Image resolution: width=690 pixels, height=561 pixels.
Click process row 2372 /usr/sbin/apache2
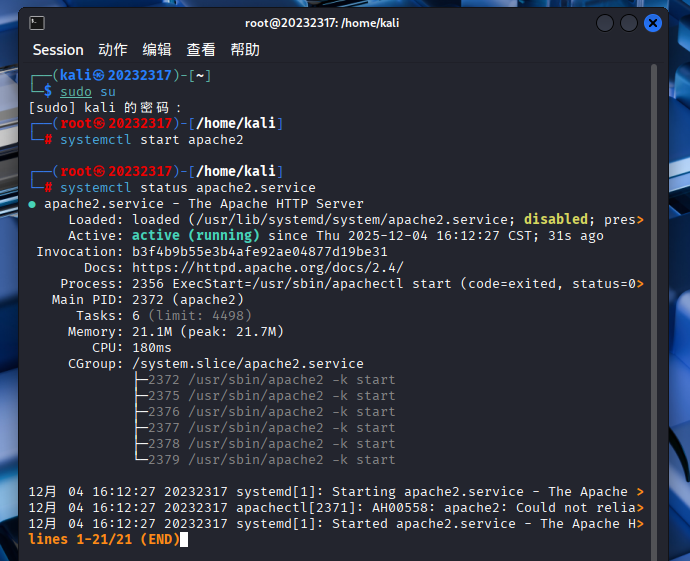click(272, 380)
